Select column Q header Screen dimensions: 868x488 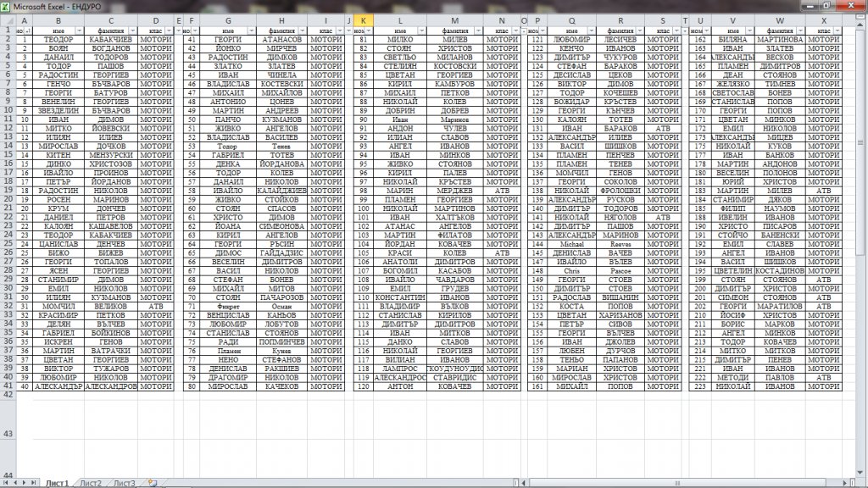click(x=572, y=20)
